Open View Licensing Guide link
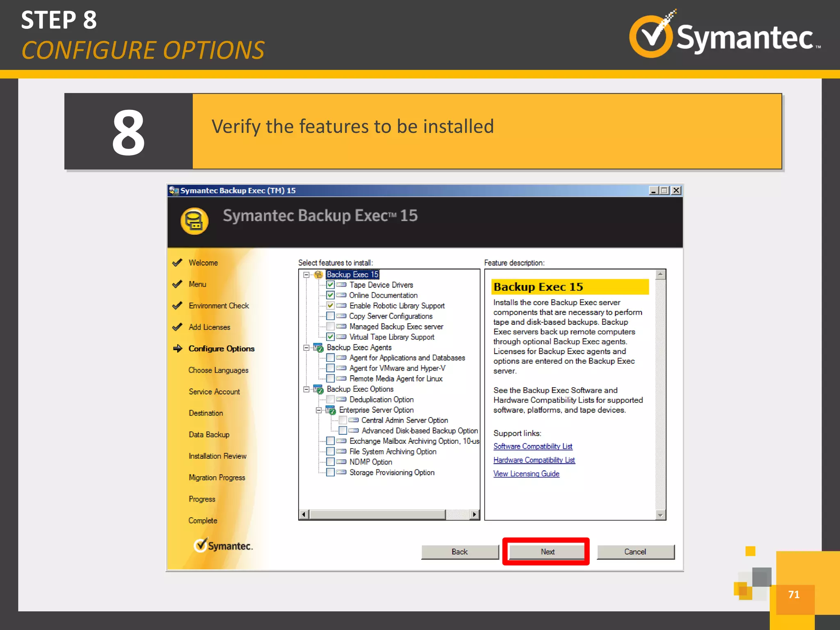The image size is (840, 630). click(526, 474)
